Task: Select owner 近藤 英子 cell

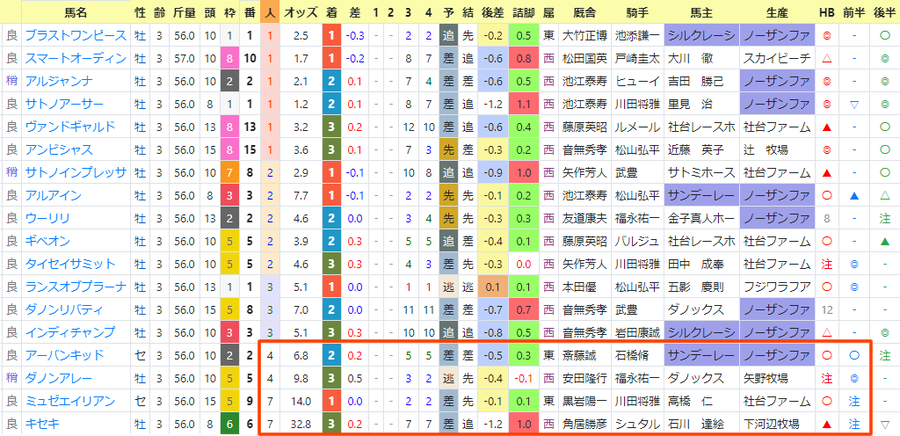Action: [x=701, y=150]
